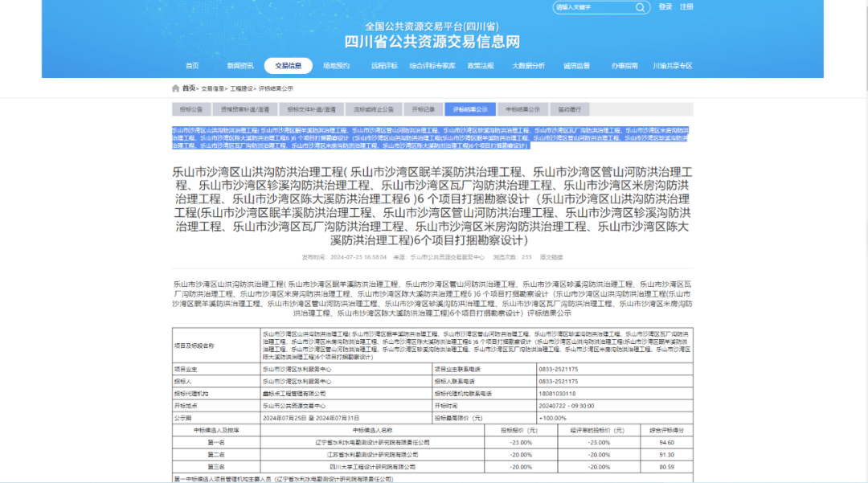868x483 pixels.
Task: Switch to the 开标记录 tab
Action: [x=424, y=109]
